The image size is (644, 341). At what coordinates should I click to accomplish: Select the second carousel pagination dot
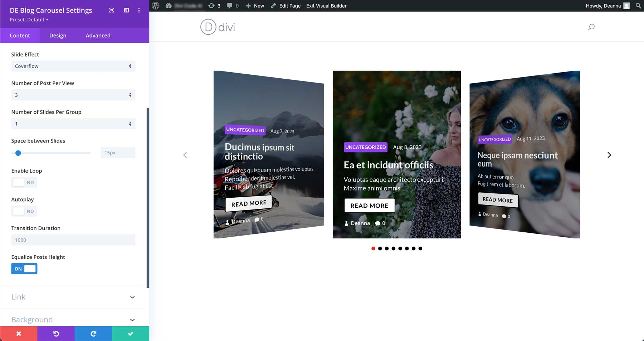(380, 248)
